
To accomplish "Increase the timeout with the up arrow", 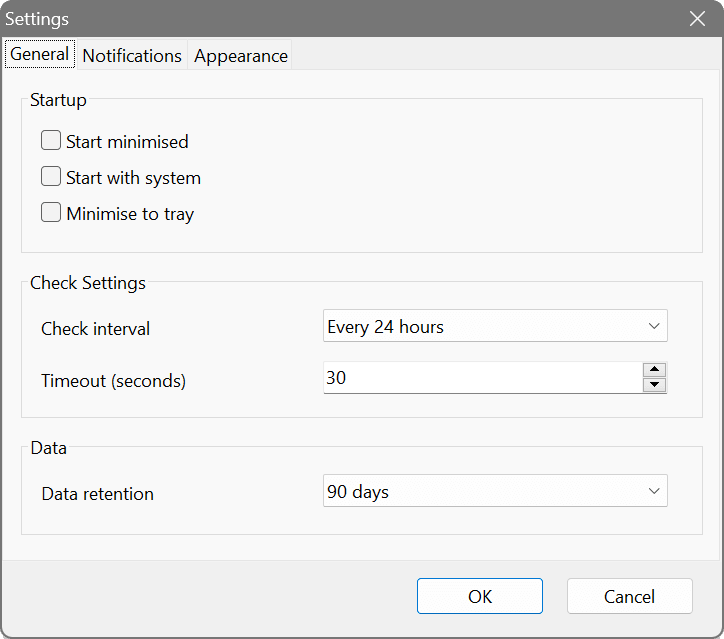I will (654, 369).
